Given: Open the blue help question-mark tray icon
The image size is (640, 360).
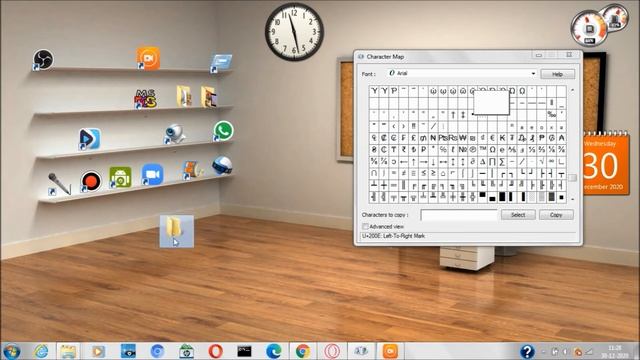Looking at the screenshot, I should pos(527,351).
